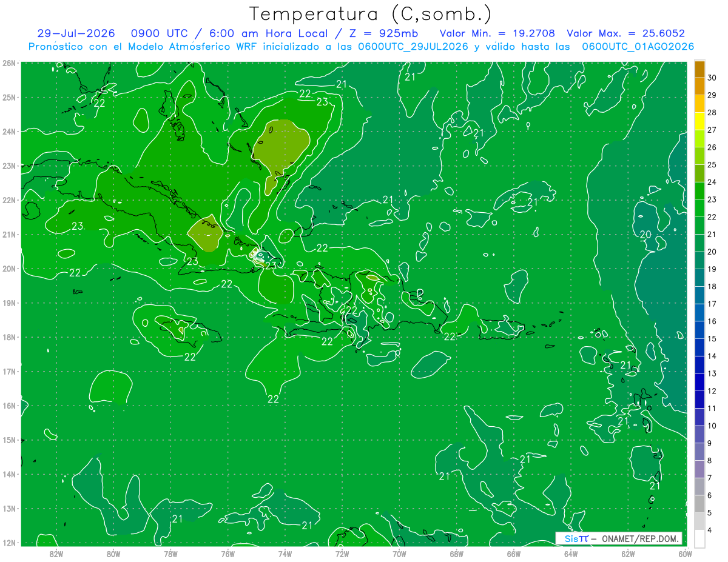Viewport: 728px width, 562px height.
Task: Click legend value "16" on the color bar
Action: pyautogui.click(x=712, y=321)
